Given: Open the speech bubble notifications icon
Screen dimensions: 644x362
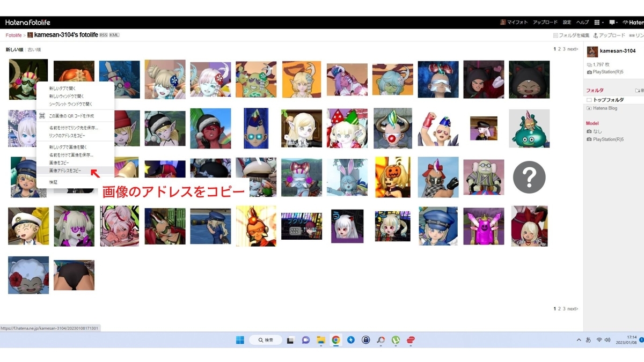Looking at the screenshot, I should pos(612,23).
